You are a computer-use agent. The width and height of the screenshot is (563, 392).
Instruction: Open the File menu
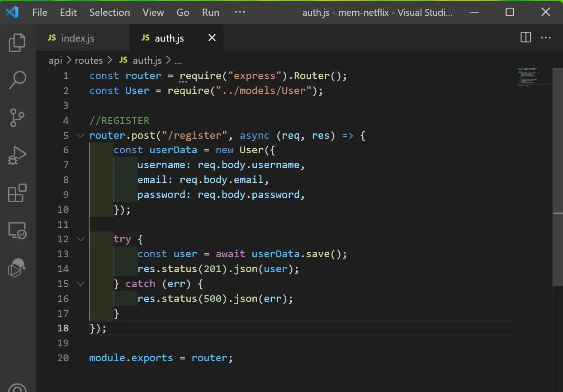coord(40,12)
